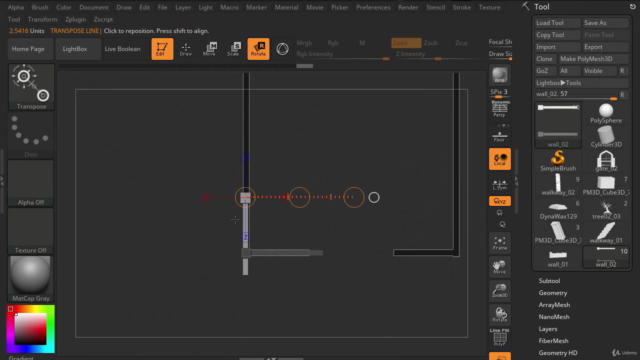Activate the Edit mode button
The width and height of the screenshot is (640, 360).
tap(162, 49)
